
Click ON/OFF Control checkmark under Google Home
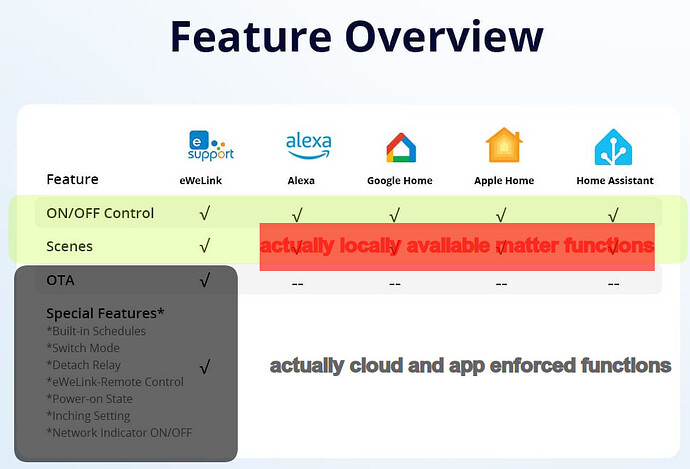395,215
